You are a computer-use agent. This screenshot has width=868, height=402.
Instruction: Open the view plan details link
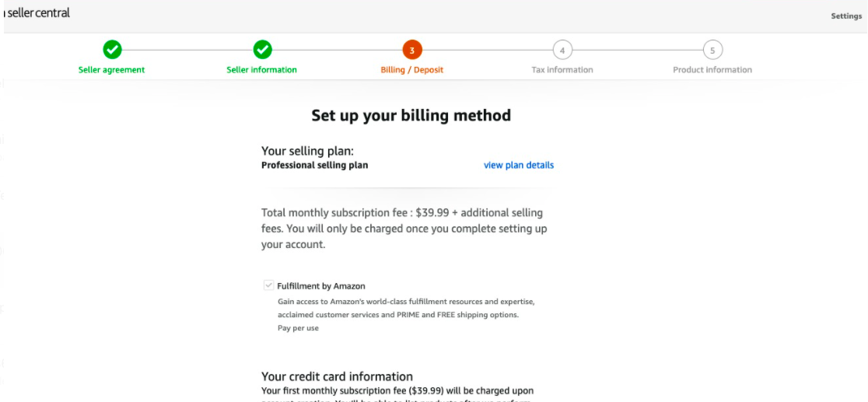click(519, 165)
